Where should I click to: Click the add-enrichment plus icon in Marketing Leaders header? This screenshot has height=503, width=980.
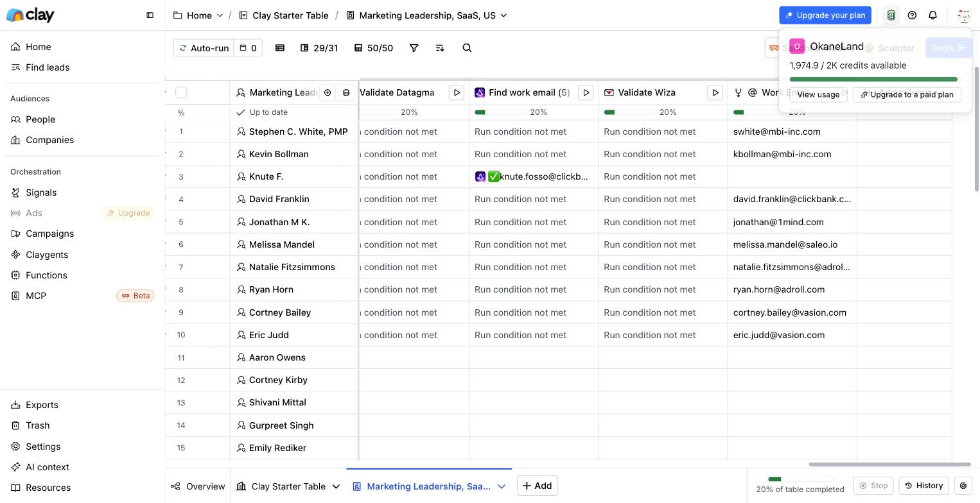(328, 92)
